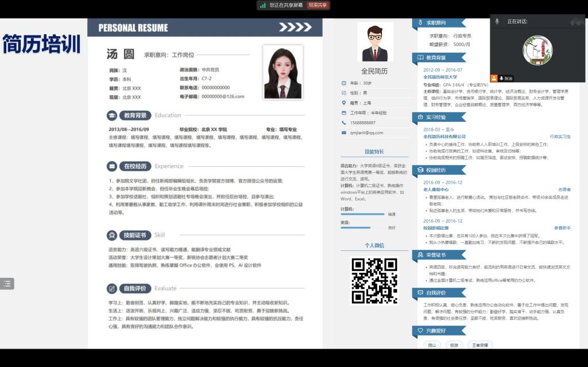Click the speaker's circular avatar image

click(x=537, y=50)
